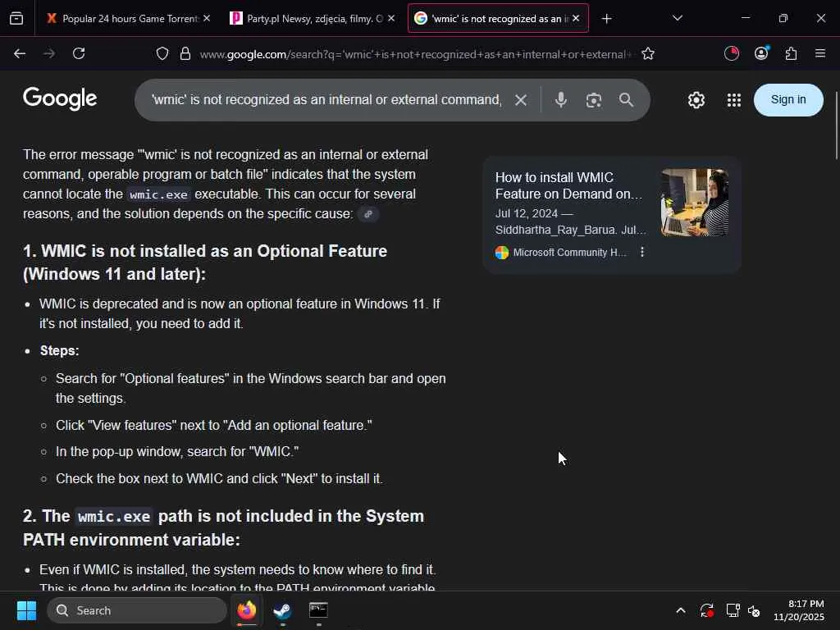Open Google quick settings gear

[696, 99]
